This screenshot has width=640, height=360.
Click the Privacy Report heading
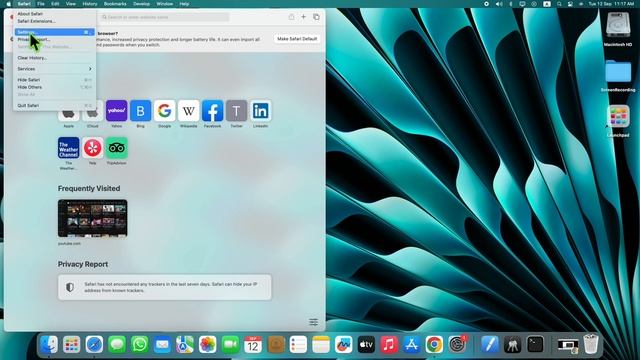[x=83, y=264]
